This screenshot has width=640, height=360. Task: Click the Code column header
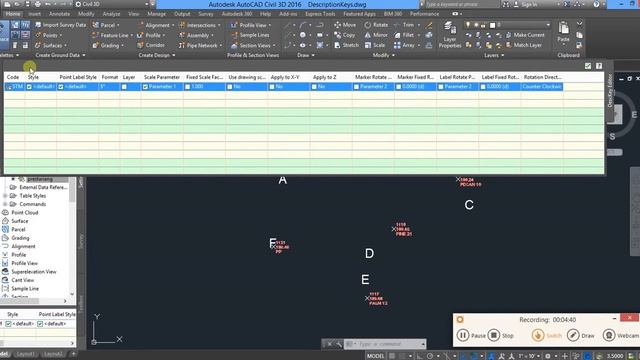tap(13, 77)
